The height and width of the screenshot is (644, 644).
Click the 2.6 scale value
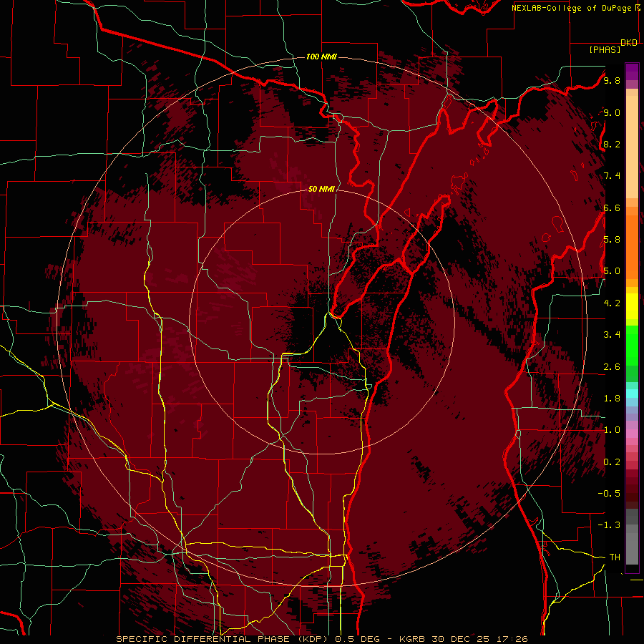click(612, 367)
